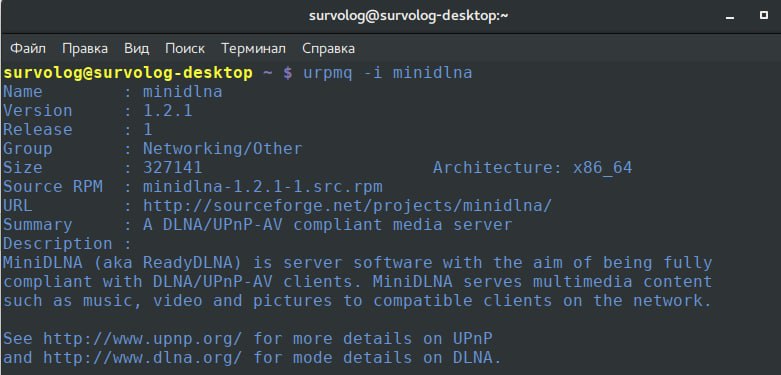Click the window title survolog@survolog-desktop:~
This screenshot has height=375, width=781.
point(408,15)
